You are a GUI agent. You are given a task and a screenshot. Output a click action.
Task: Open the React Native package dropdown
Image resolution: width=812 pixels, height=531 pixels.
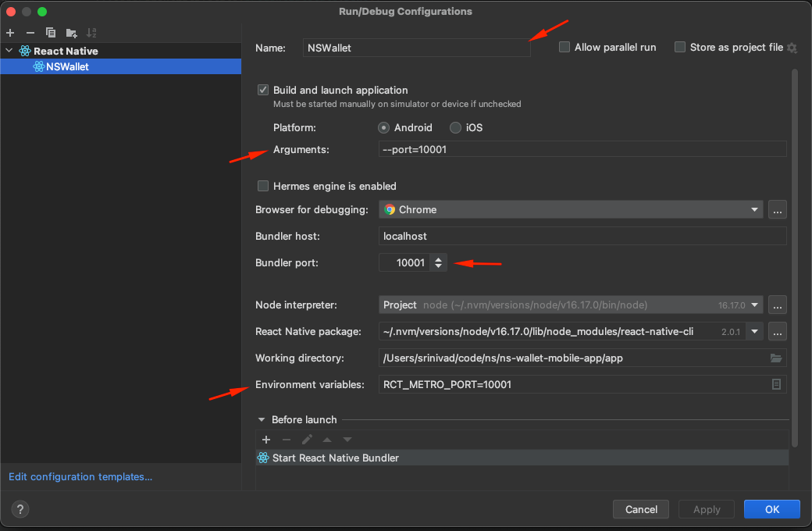[754, 331]
